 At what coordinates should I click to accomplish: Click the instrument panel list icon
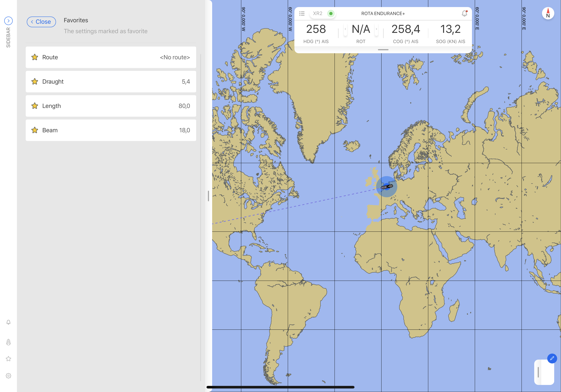[302, 13]
